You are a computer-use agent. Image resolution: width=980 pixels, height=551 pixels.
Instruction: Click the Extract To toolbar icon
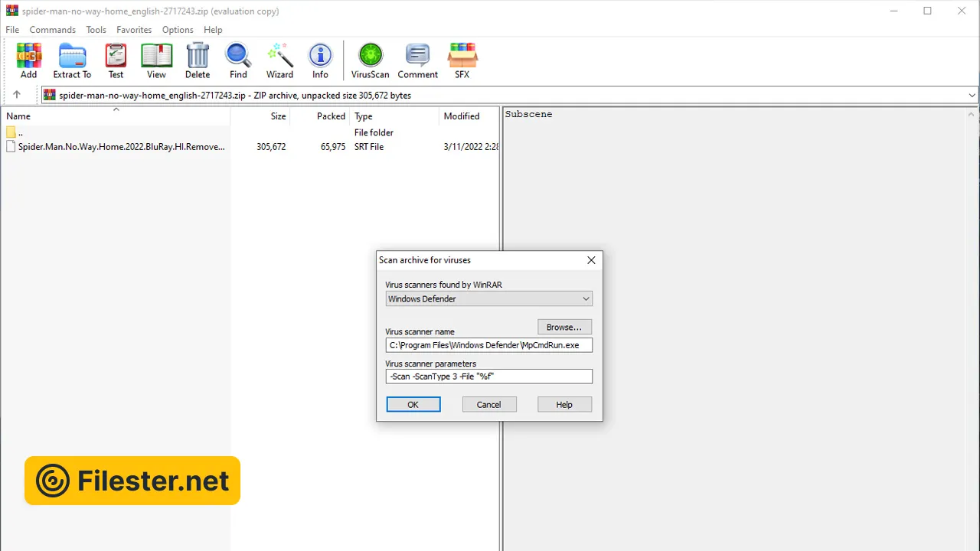(x=72, y=60)
